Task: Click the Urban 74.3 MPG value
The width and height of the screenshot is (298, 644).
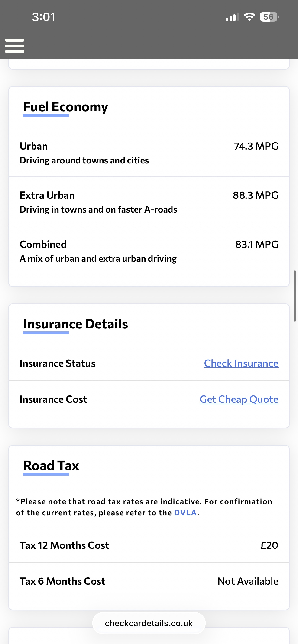Action: pyautogui.click(x=256, y=146)
